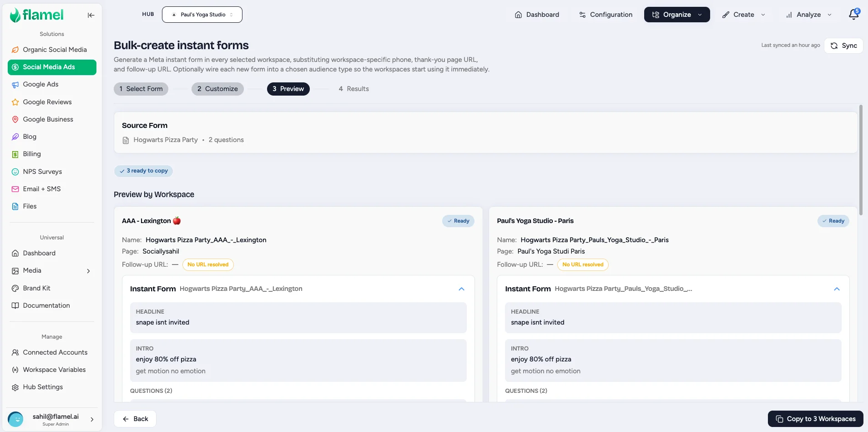Select Social Media Ads in sidebar
Viewport: 868px width, 432px height.
(x=52, y=67)
